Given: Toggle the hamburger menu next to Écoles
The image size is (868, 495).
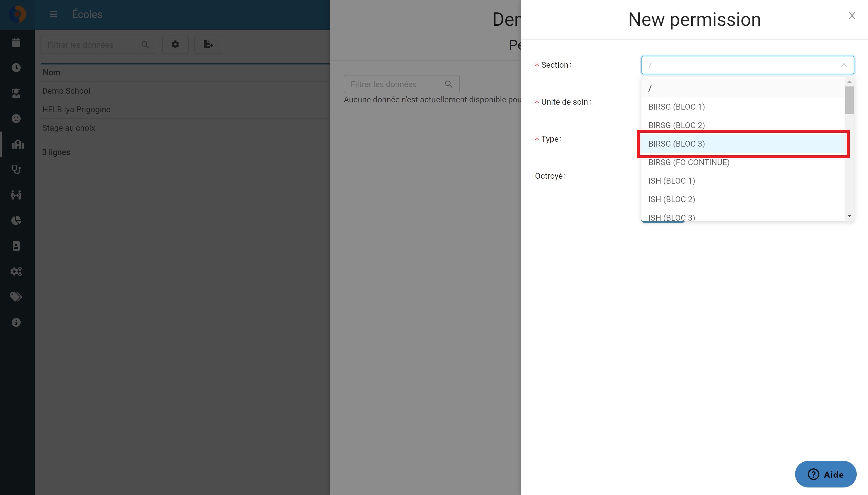Looking at the screenshot, I should [x=53, y=14].
